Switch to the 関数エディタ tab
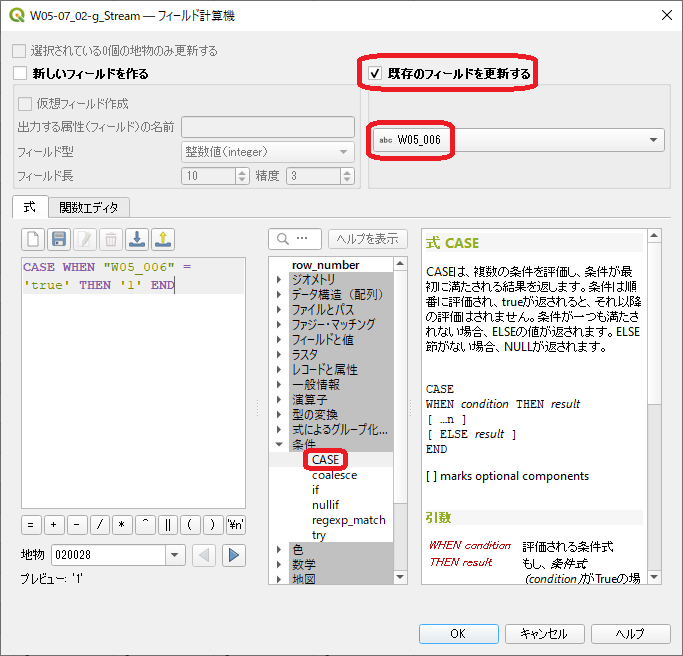This screenshot has width=683, height=656. tap(88, 207)
